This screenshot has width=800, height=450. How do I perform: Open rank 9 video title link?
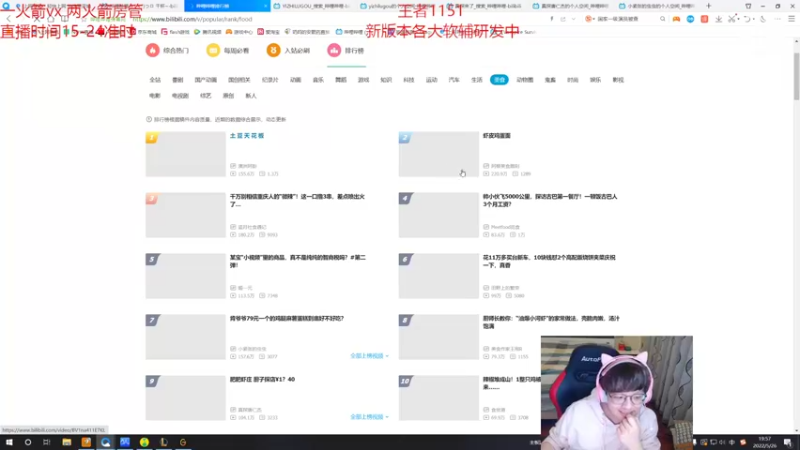[262, 380]
